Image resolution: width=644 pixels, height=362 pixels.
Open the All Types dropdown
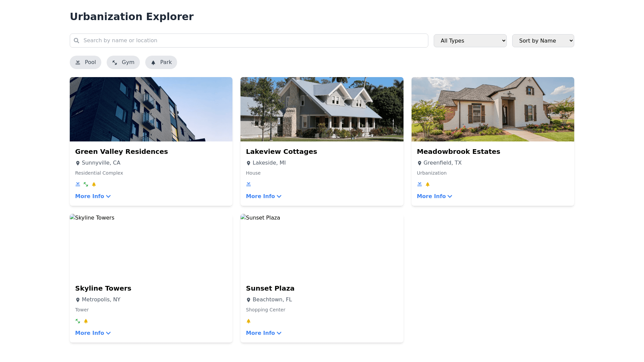tap(470, 41)
